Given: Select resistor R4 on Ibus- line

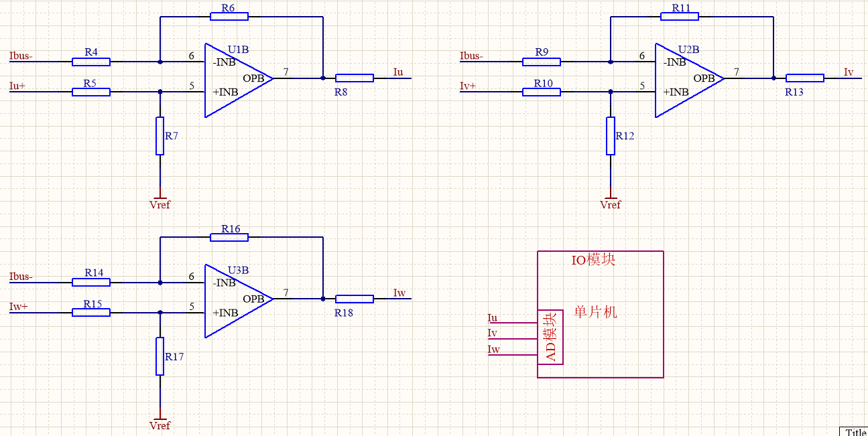Looking at the screenshot, I should (91, 62).
